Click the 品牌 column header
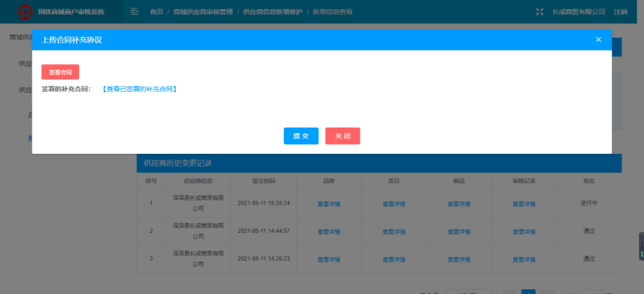 [329, 181]
